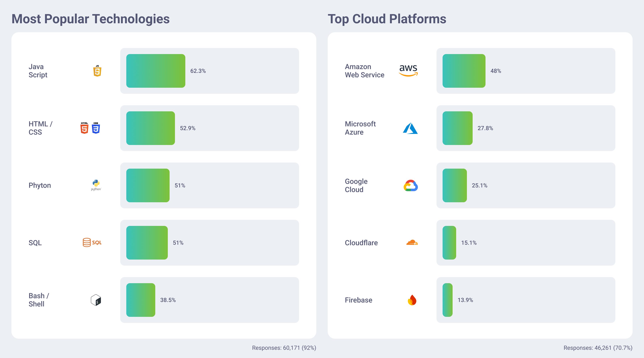644x358 pixels.
Task: Click the Microsoft Azure triangle logo
Action: click(x=410, y=128)
